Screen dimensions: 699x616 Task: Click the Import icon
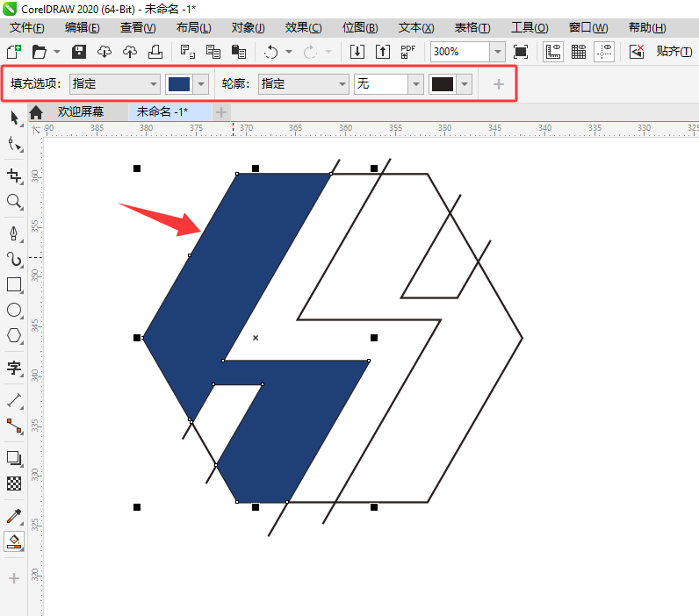357,52
